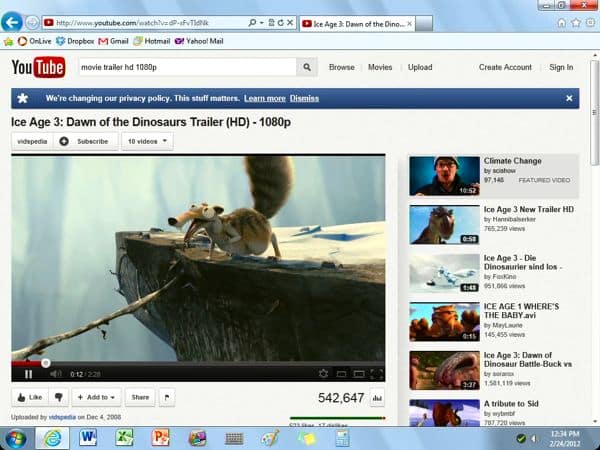
Task: Open the Add to dropdown
Action: click(x=96, y=398)
